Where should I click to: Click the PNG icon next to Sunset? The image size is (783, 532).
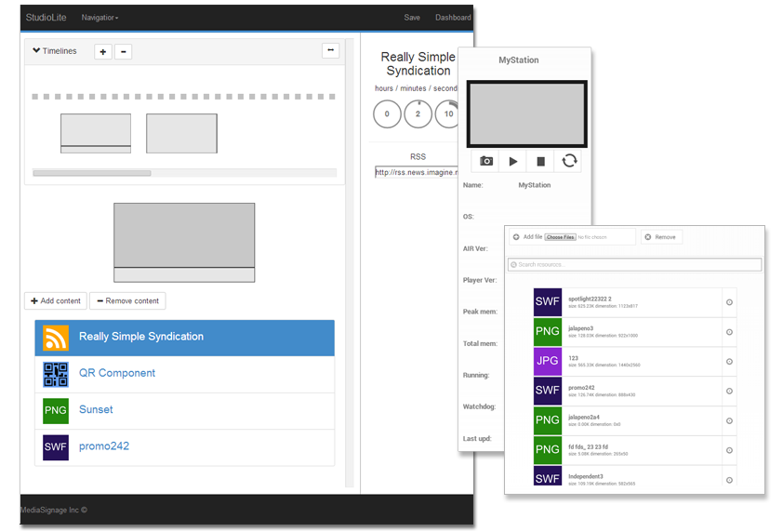pyautogui.click(x=56, y=410)
